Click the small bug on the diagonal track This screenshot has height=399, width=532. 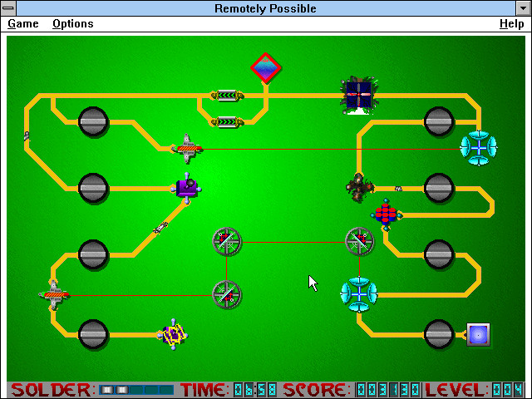(160, 228)
